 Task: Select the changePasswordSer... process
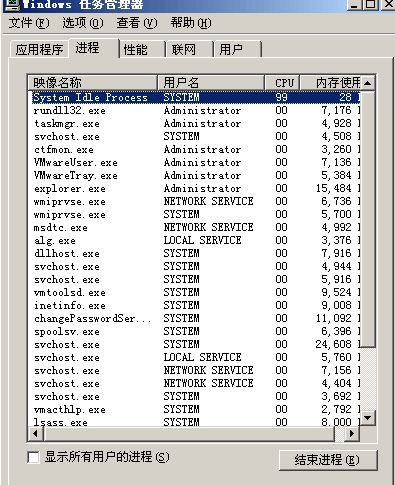click(x=196, y=318)
